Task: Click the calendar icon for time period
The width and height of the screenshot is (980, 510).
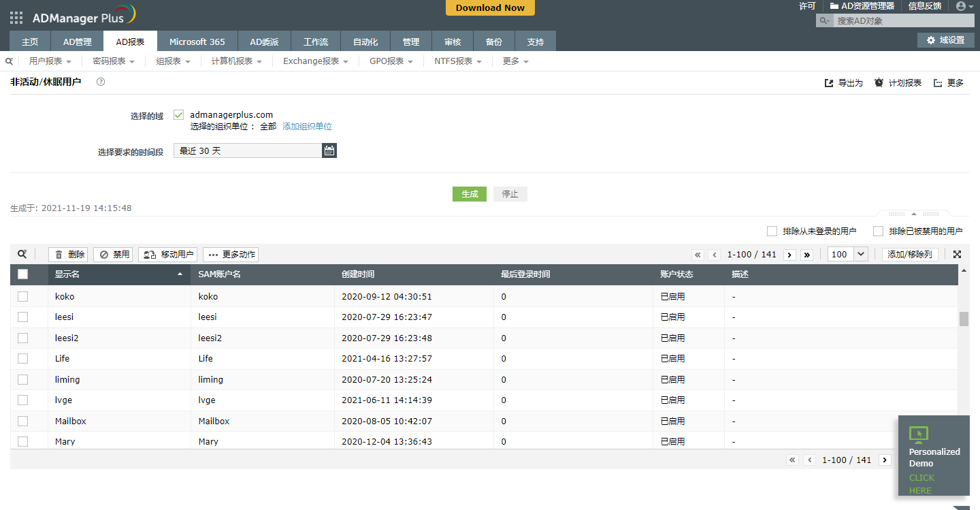Action: coord(329,151)
